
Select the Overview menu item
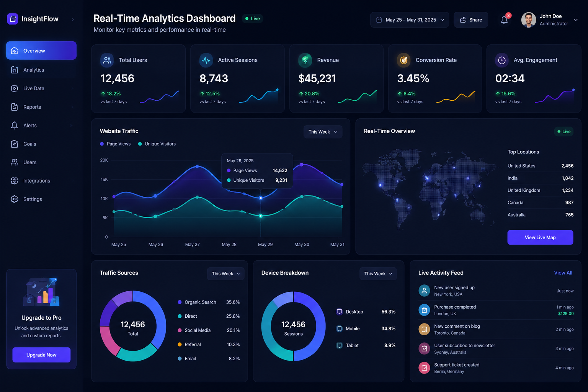41,51
